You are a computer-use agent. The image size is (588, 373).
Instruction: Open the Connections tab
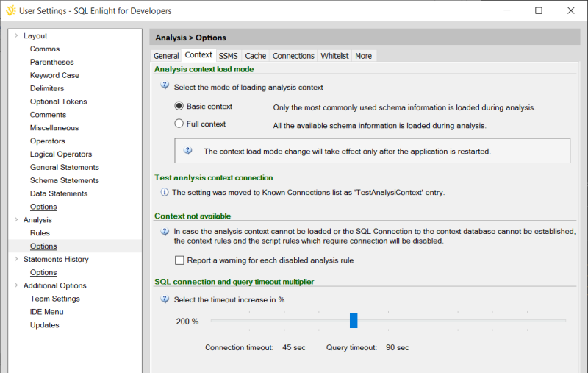pos(293,56)
